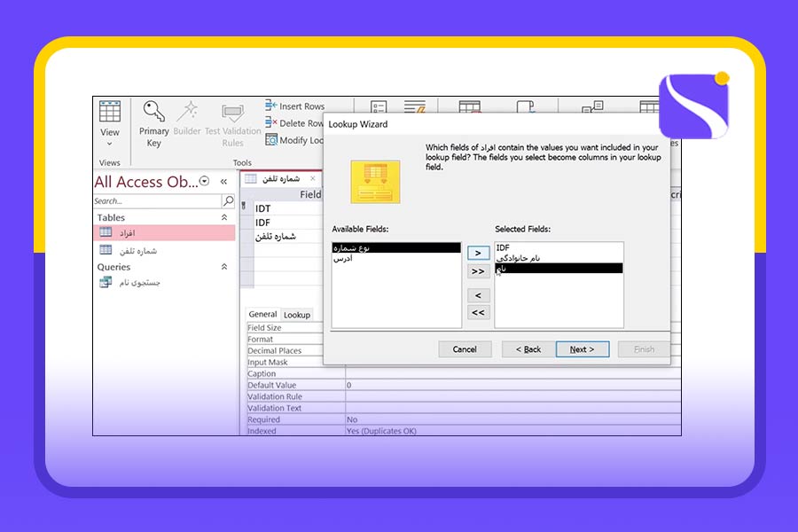Select IDF in Selected Fields list
This screenshot has width=798, height=532.
559,247
